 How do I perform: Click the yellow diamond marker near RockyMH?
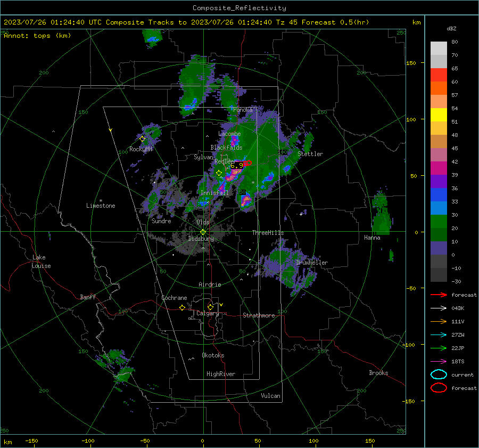pos(142,139)
